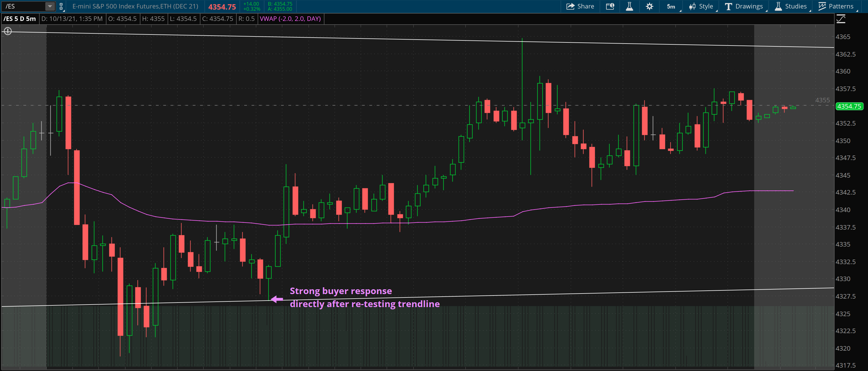Click the small chart icon above the price axis
868x371 pixels.
pos(841,19)
